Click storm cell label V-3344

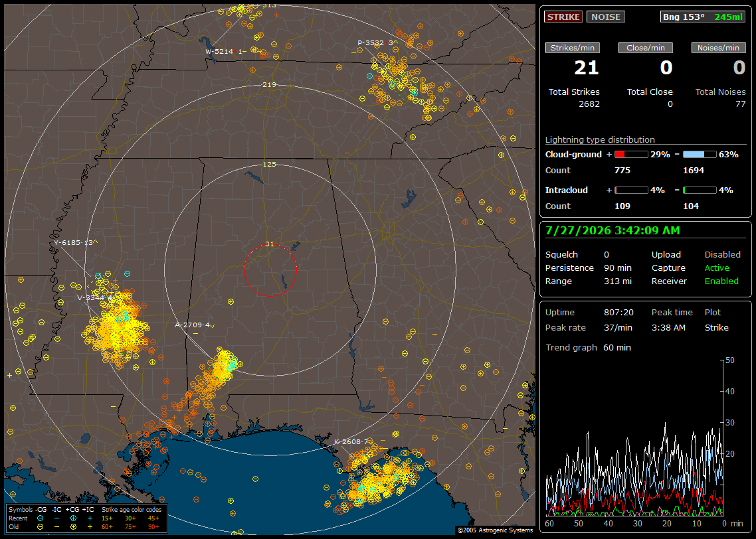[94, 298]
